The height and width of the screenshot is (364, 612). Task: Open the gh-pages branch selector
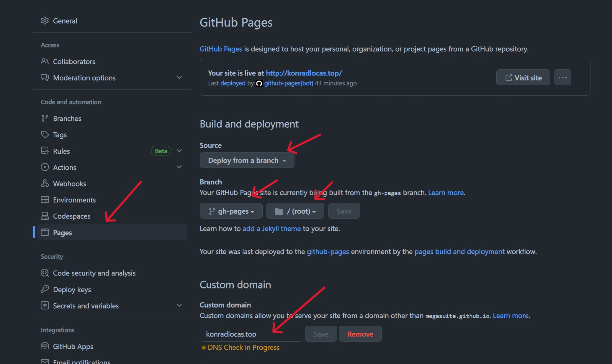coord(231,211)
